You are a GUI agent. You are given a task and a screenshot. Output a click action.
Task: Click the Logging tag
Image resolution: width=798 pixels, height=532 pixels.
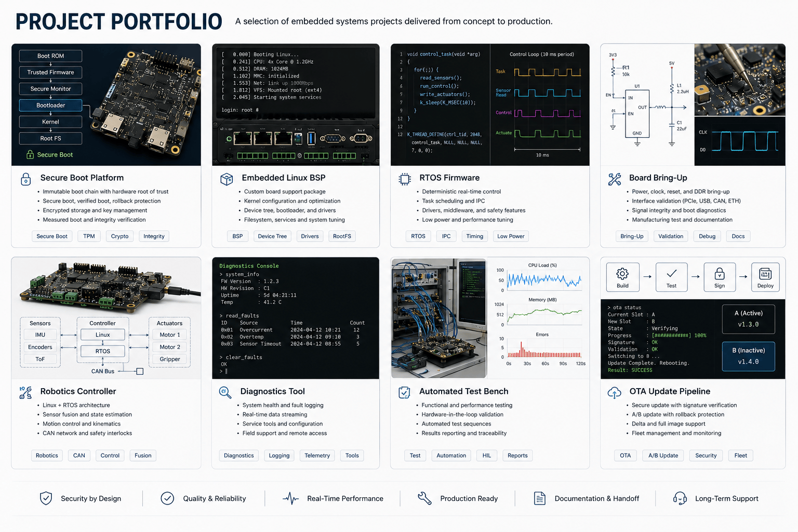click(279, 456)
